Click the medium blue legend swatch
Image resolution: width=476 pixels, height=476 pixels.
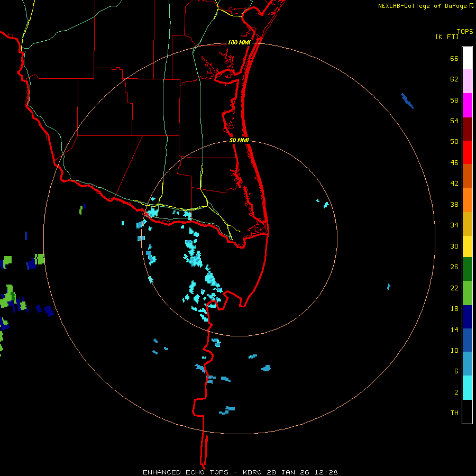467,340
